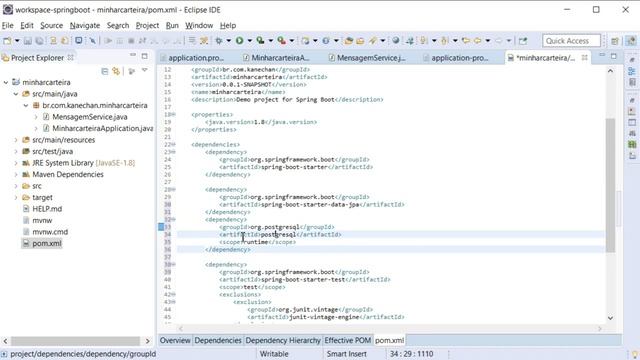Open the File menu
The width and height of the screenshot is (640, 360).
point(8,25)
